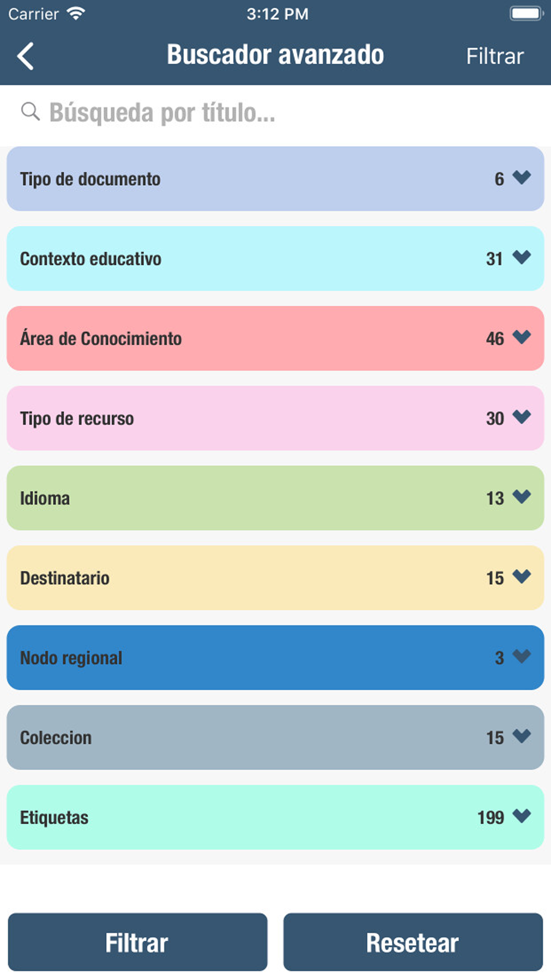Click chevron on Contexto educativo row
This screenshot has height=980, width=551.
coord(521,257)
